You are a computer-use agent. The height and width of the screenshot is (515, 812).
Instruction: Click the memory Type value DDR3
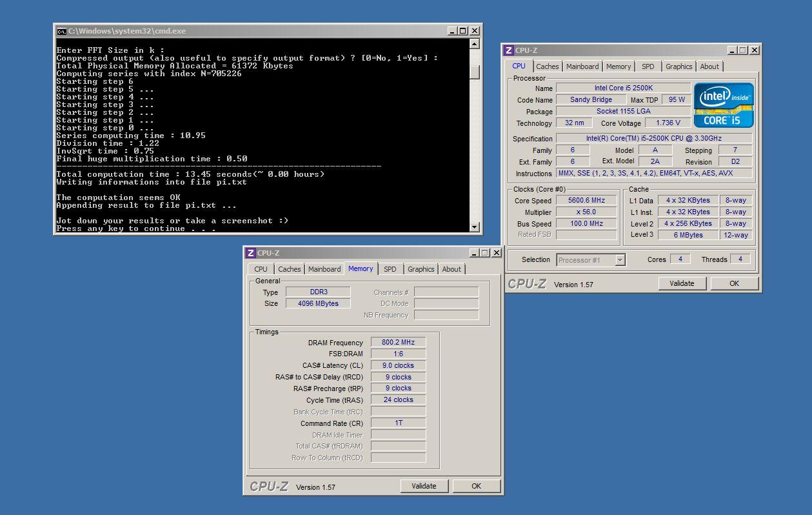click(317, 292)
